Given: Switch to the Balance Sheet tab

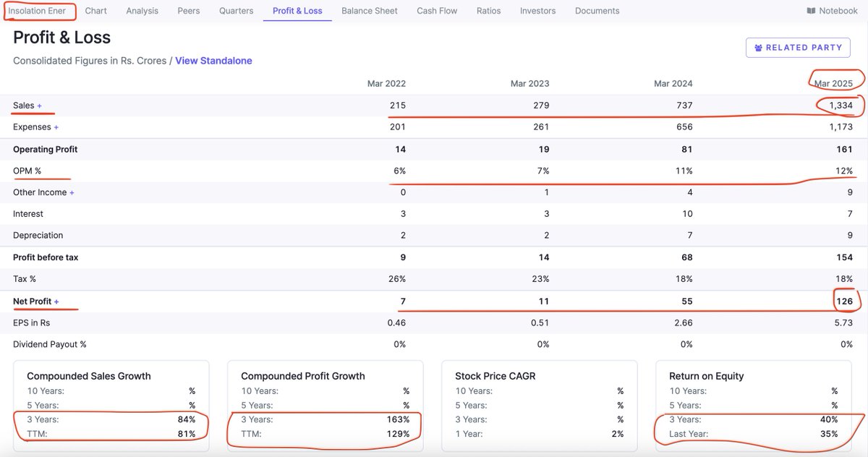Looking at the screenshot, I should tap(370, 11).
